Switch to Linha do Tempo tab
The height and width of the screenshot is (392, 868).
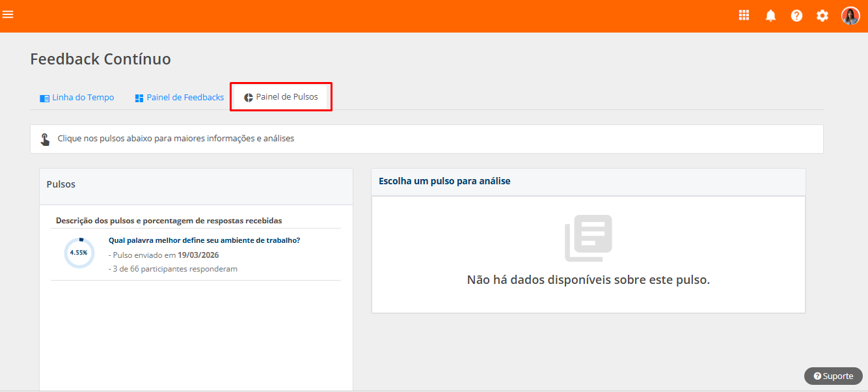pyautogui.click(x=77, y=98)
